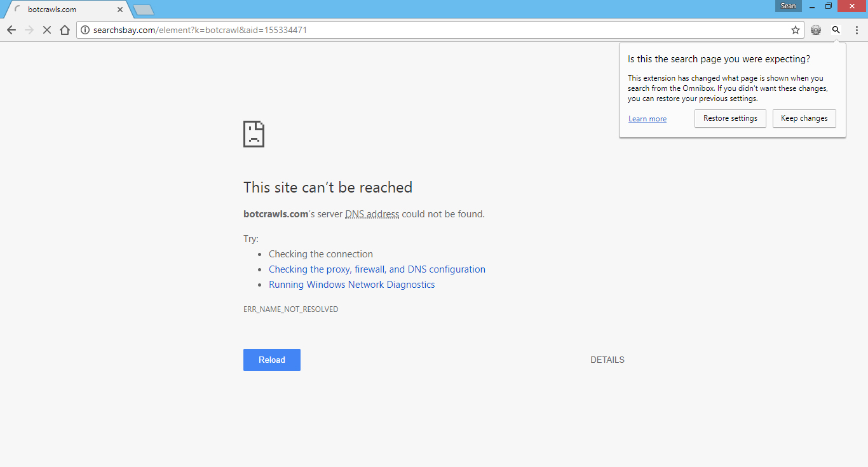Click Restore settings to undo extension changes
Image resolution: width=868 pixels, height=467 pixels.
(730, 118)
